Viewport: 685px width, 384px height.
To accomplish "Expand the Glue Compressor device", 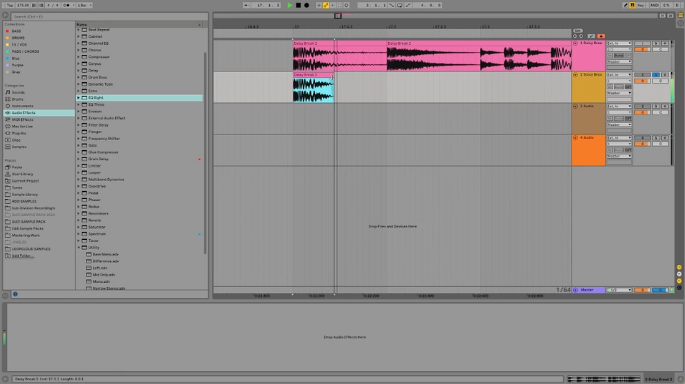I will [79, 152].
